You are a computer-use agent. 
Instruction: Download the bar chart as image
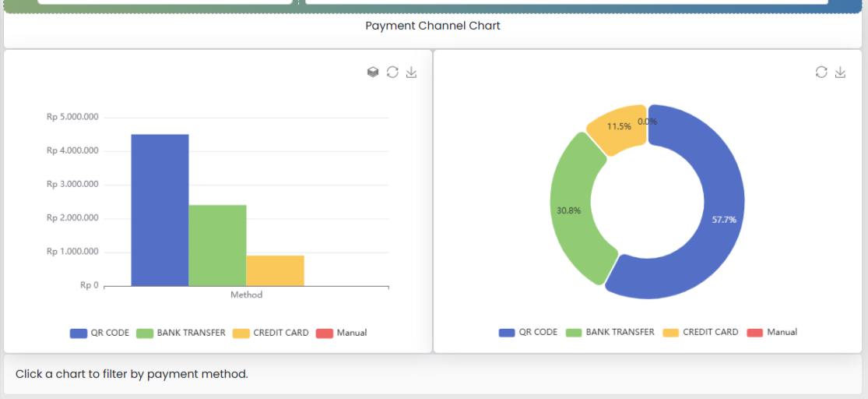coord(412,72)
